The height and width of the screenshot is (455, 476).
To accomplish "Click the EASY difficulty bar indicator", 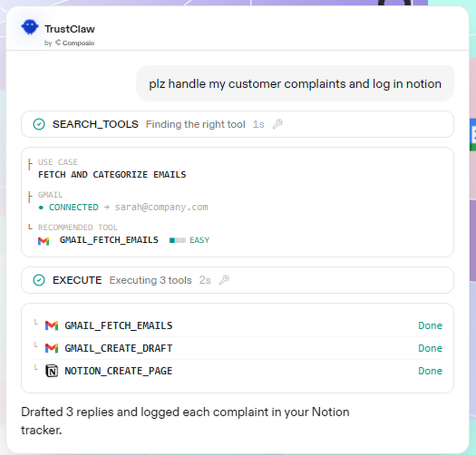I will tap(177, 240).
